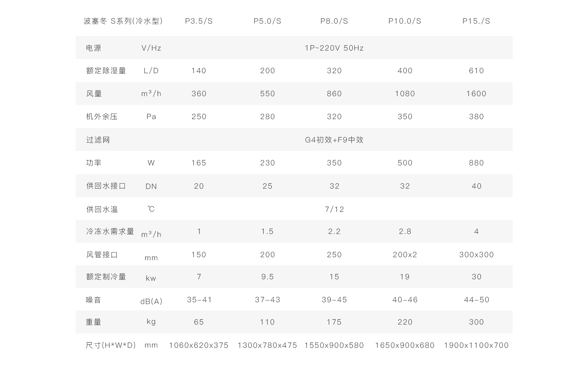The image size is (588, 372).
Task: Select weight value 220
Action: pyautogui.click(x=405, y=322)
